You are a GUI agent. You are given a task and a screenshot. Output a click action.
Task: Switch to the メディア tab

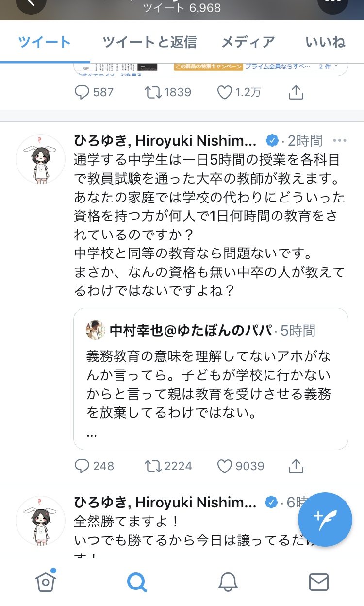248,42
